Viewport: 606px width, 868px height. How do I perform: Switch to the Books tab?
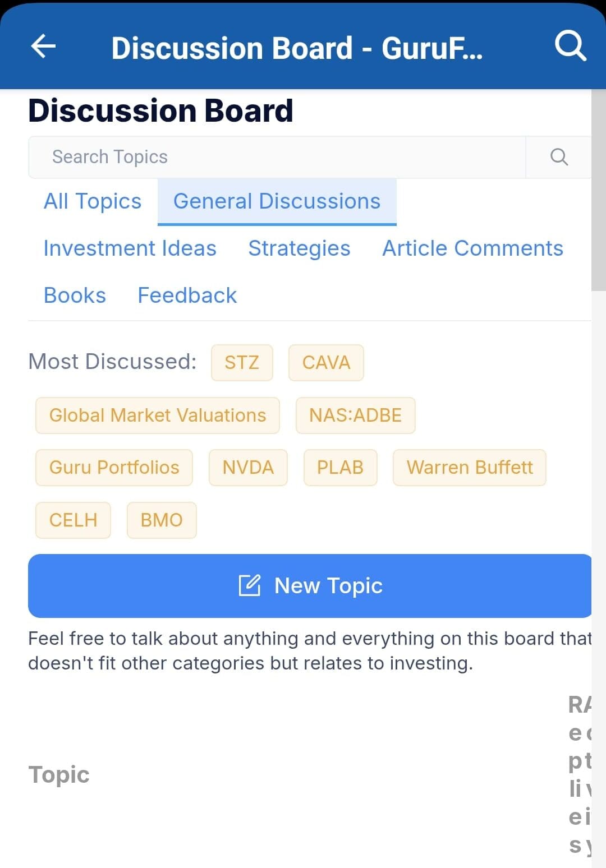[x=75, y=296]
